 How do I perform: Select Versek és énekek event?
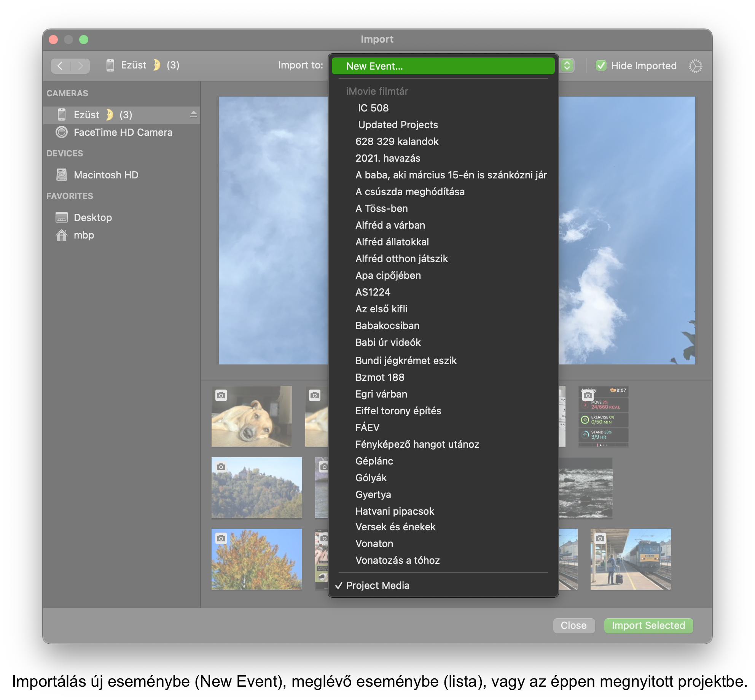pos(443,527)
